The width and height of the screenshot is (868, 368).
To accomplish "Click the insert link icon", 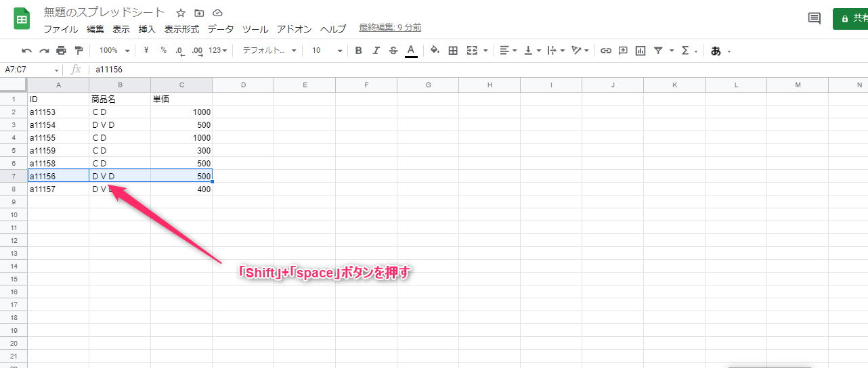I will pyautogui.click(x=606, y=50).
